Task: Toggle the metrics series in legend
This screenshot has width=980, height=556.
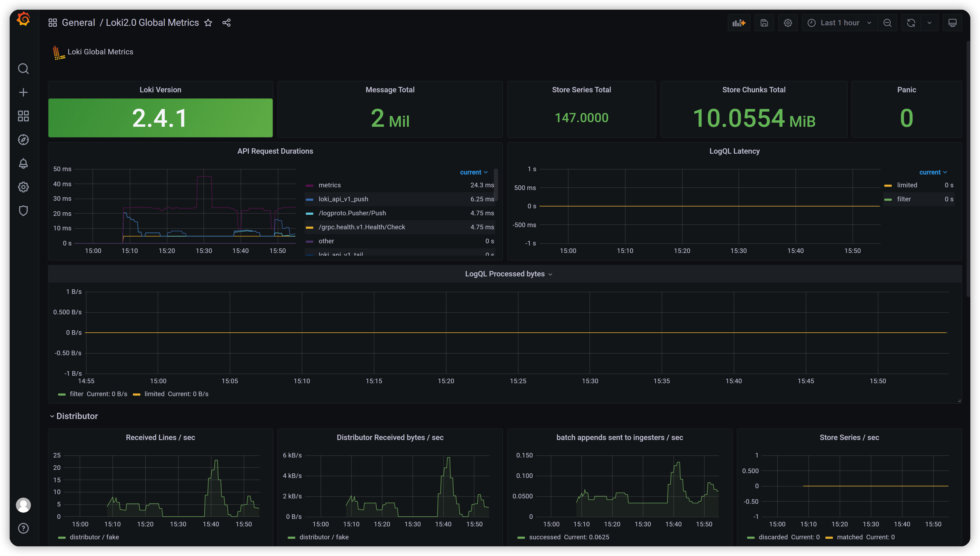Action: point(329,185)
